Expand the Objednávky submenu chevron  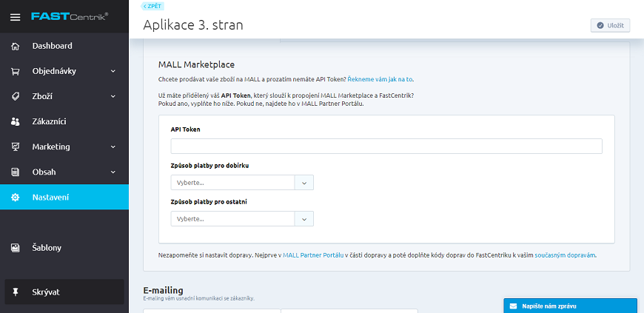[113, 72]
